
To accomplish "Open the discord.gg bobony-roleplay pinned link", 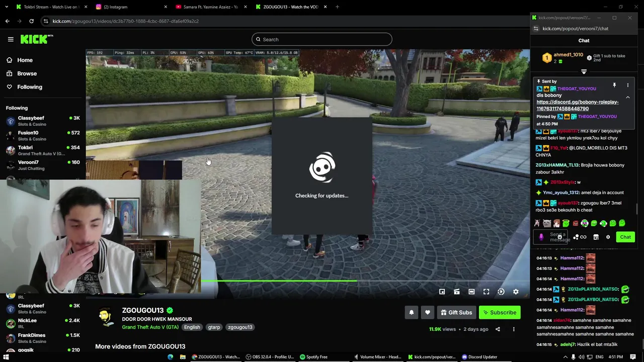I will 578,105.
